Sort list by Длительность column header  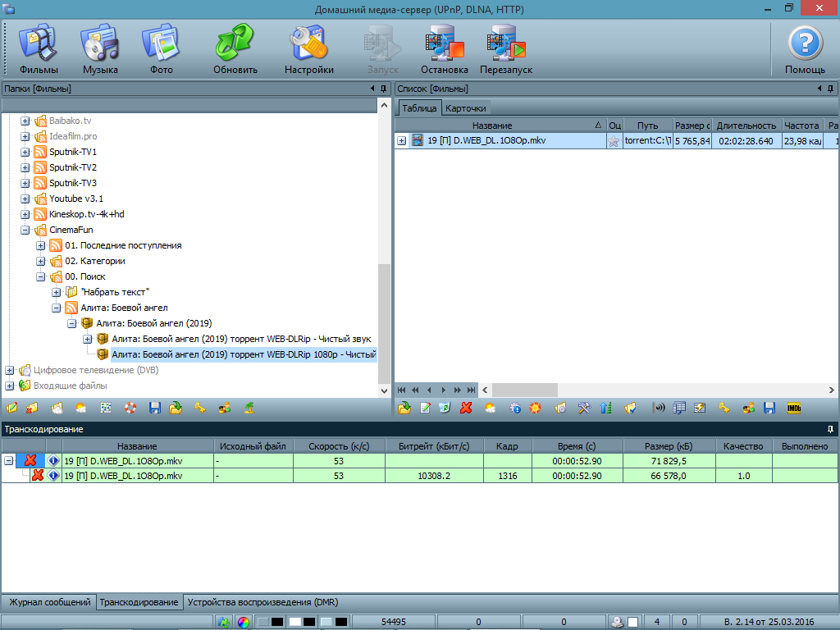[746, 126]
